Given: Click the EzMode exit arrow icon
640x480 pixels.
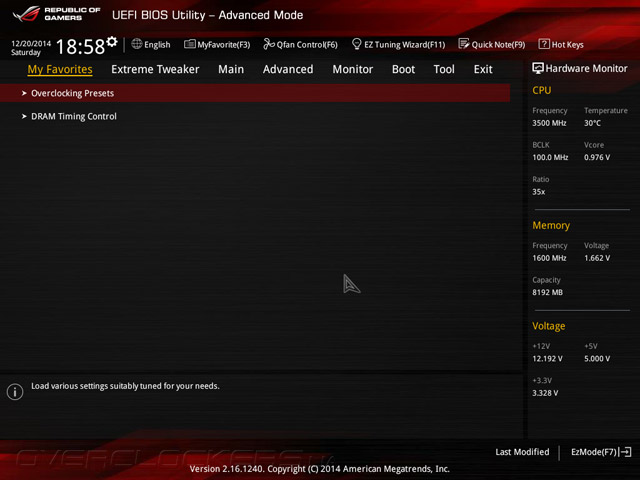Looking at the screenshot, I should pyautogui.click(x=626, y=452).
